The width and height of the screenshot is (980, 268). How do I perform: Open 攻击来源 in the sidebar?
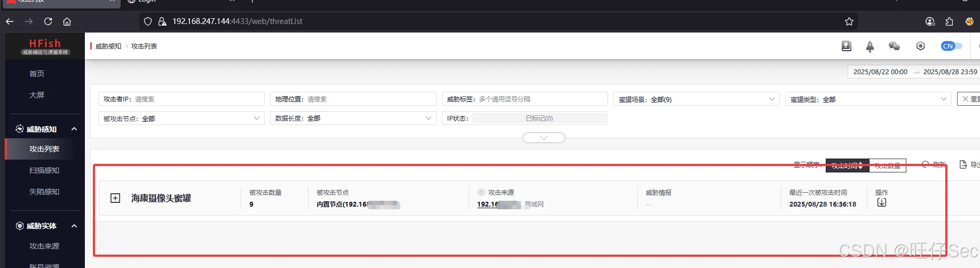click(44, 246)
